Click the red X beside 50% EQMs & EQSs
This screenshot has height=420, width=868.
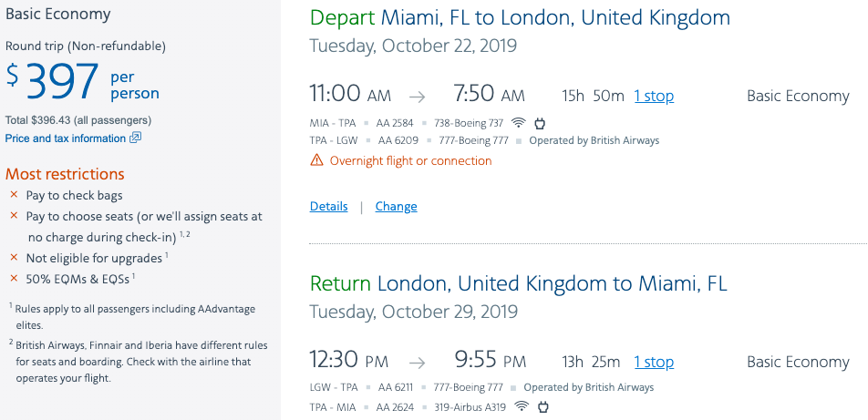14,279
